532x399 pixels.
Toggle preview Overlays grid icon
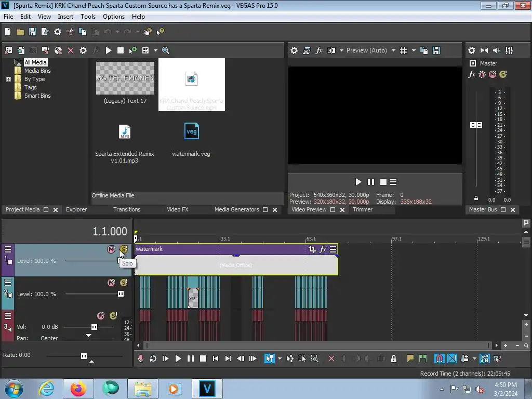403,50
